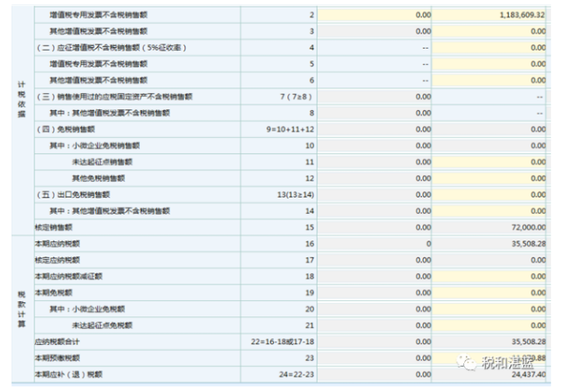Click row 5's yellow 0.00 input field
This screenshot has width=566, height=392.
489,64
